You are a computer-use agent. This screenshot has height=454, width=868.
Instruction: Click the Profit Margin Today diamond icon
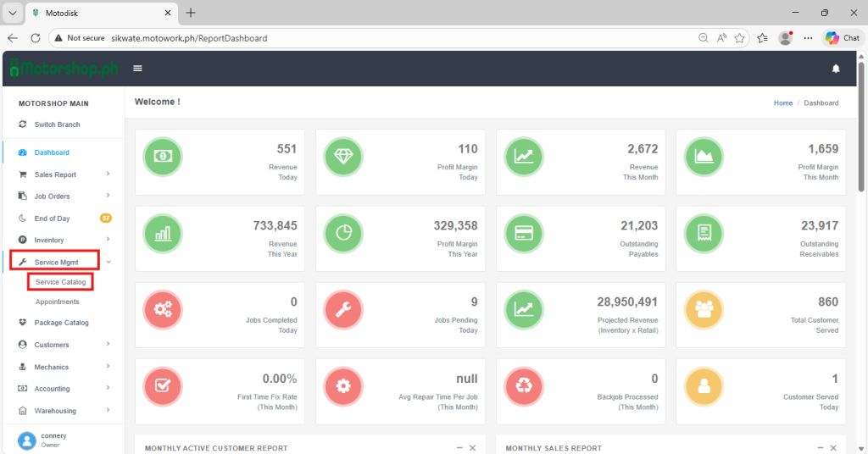342,156
